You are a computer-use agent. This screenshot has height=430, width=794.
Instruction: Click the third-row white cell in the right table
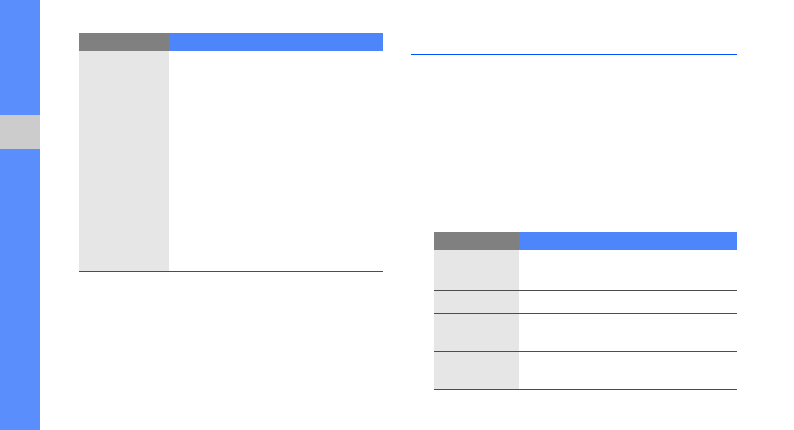pos(628,332)
